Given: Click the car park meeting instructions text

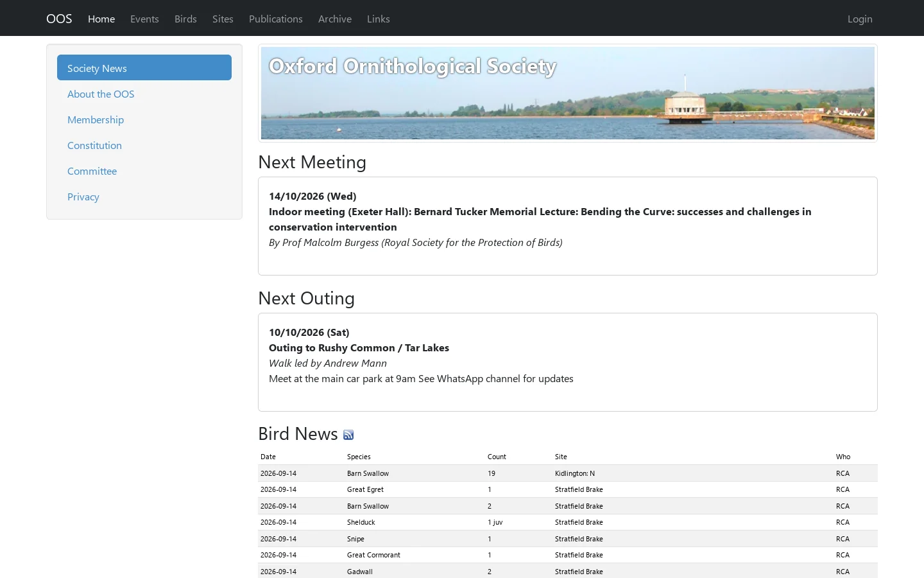Looking at the screenshot, I should pyautogui.click(x=421, y=378).
